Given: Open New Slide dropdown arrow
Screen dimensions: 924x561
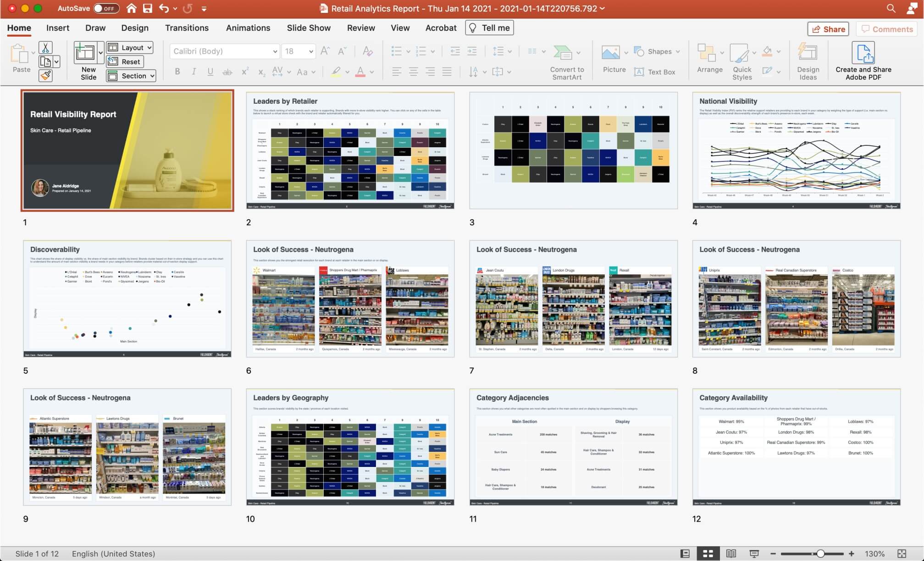Looking at the screenshot, I should [101, 52].
